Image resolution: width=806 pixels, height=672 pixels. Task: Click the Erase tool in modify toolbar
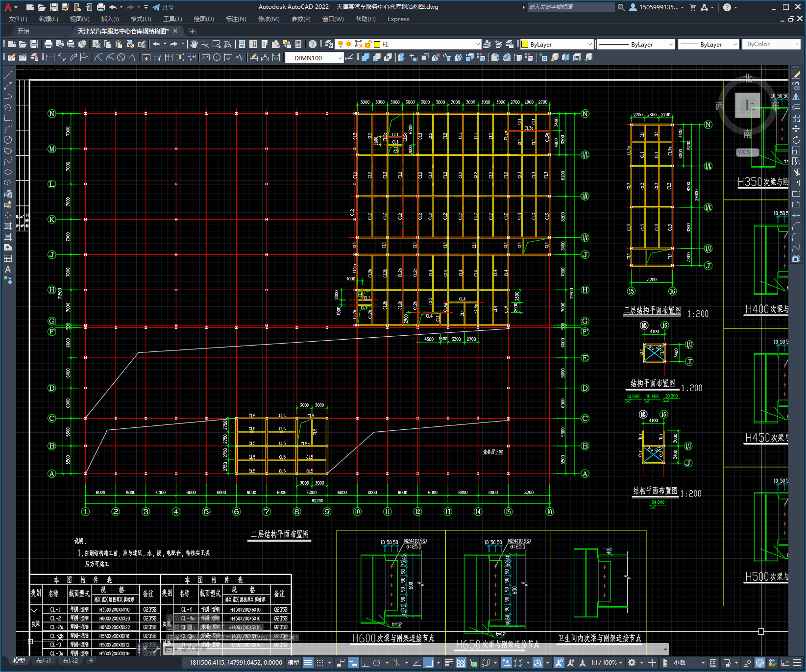796,75
